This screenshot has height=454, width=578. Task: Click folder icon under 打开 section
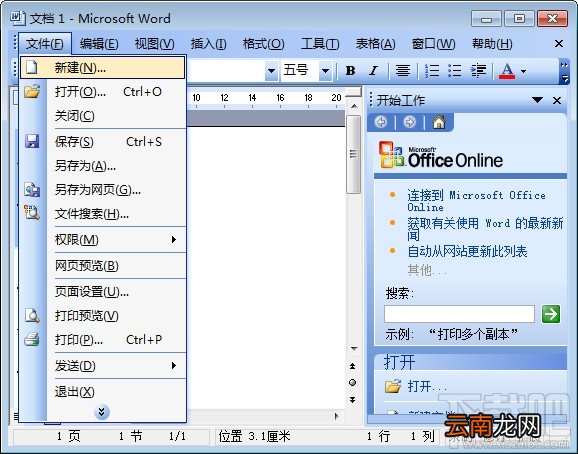[x=393, y=386]
